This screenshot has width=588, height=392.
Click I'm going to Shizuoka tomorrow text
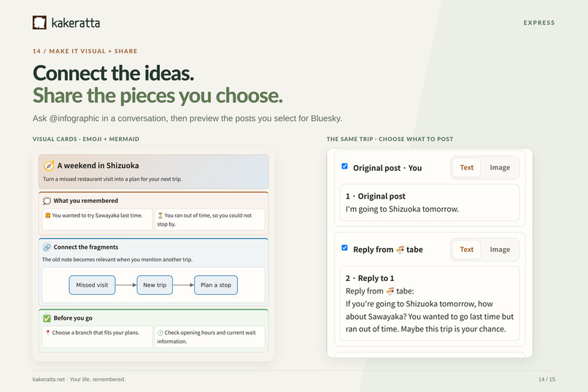click(402, 209)
